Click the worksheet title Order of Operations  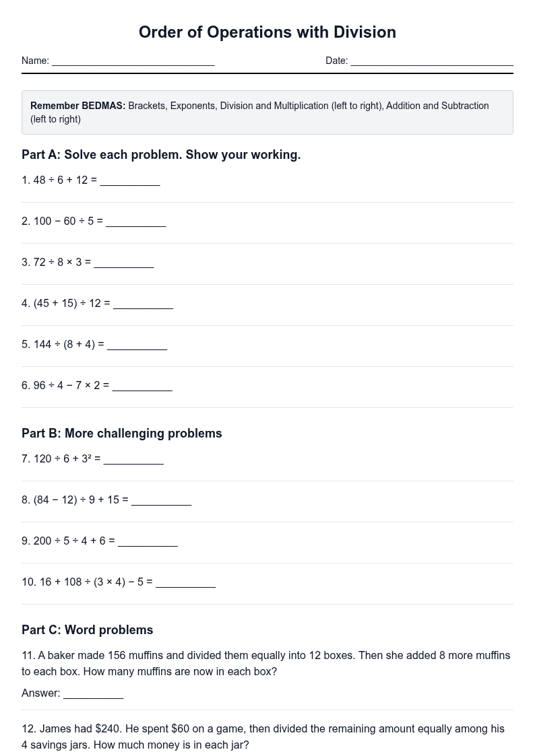[x=267, y=32]
